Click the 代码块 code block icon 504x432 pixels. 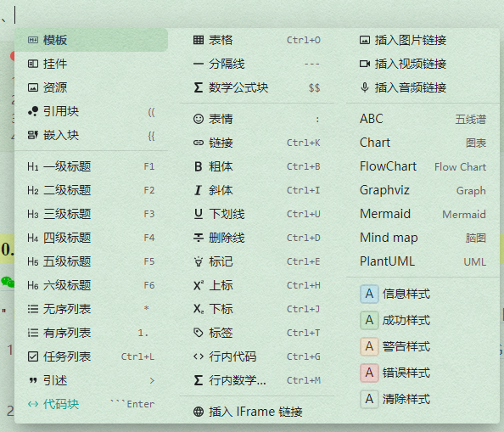[x=33, y=404]
